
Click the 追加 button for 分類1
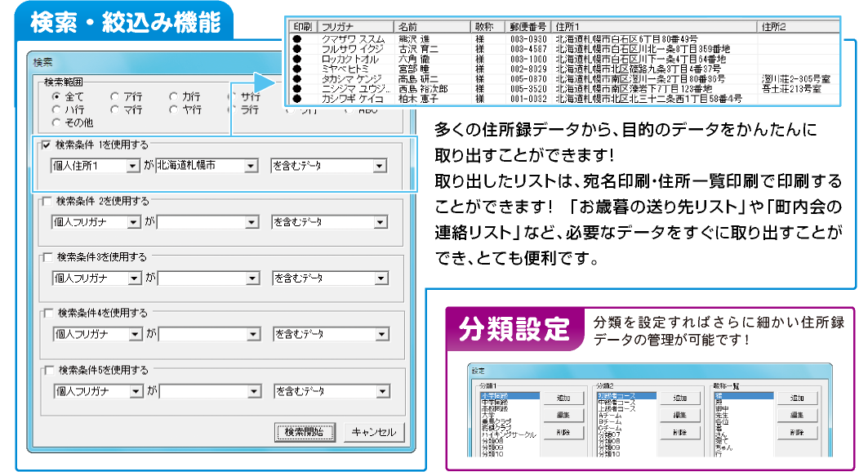click(x=563, y=398)
